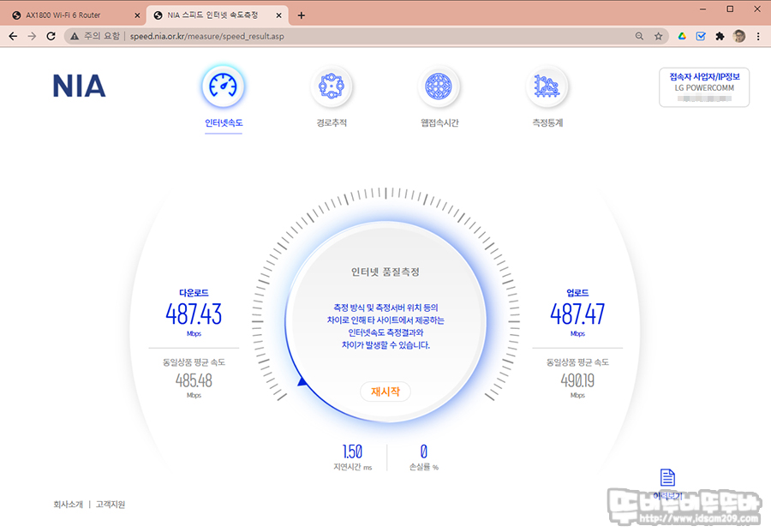Open the Extensions puzzle piece menu
771x532 pixels.
[720, 36]
